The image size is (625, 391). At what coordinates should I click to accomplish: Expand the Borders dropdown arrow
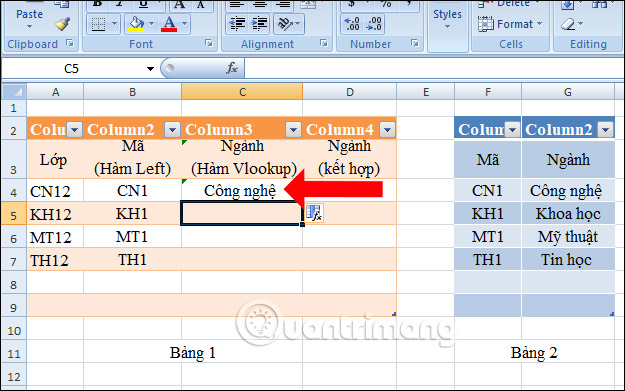pos(114,24)
